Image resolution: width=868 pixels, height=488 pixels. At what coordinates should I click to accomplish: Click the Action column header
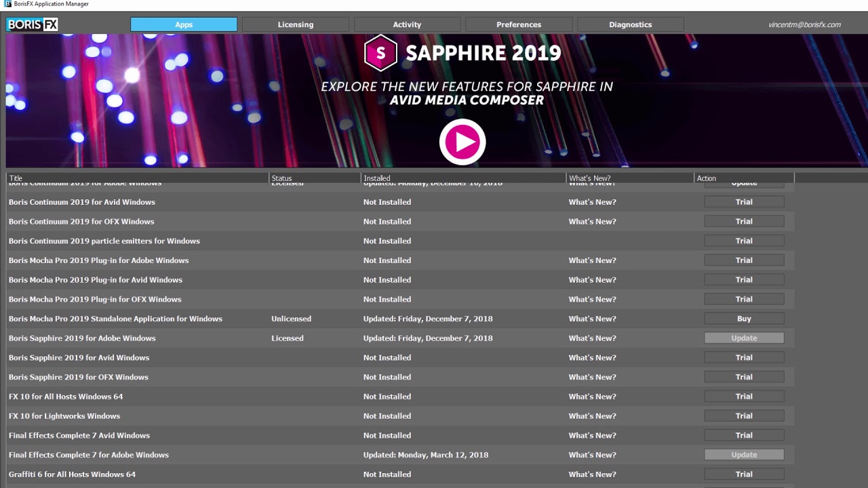pyautogui.click(x=745, y=178)
